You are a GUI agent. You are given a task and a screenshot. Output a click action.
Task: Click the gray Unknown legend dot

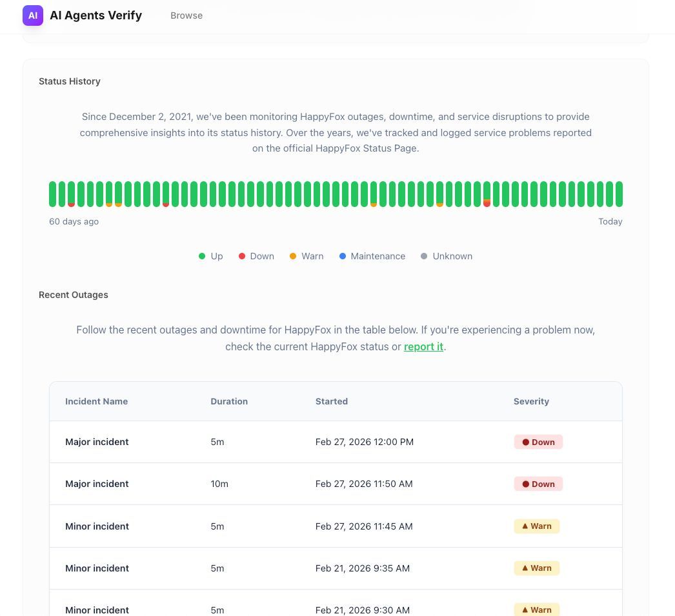(x=424, y=256)
